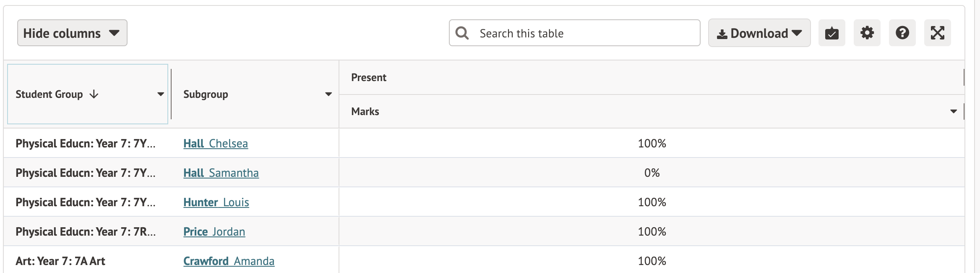The width and height of the screenshot is (980, 273).
Task: Open Hunter Louis student link
Action: [x=216, y=202]
